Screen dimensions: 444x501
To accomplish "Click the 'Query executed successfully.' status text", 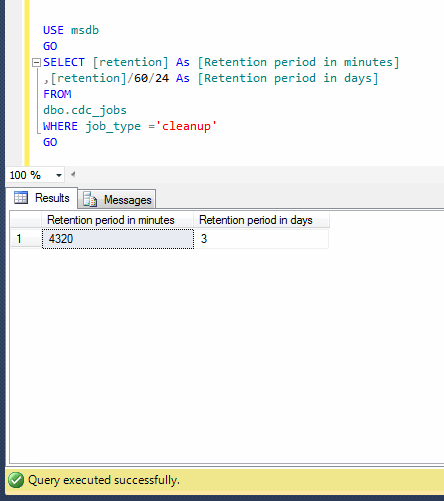I will pos(104,480).
